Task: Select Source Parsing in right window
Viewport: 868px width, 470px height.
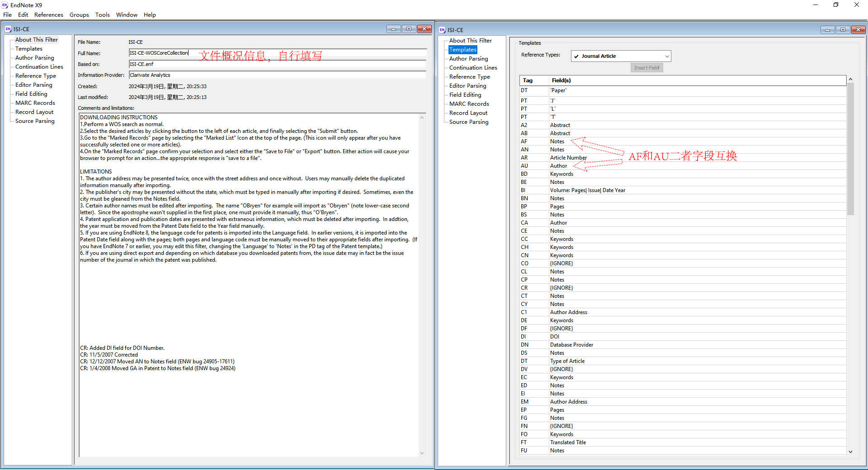Action: (x=469, y=122)
